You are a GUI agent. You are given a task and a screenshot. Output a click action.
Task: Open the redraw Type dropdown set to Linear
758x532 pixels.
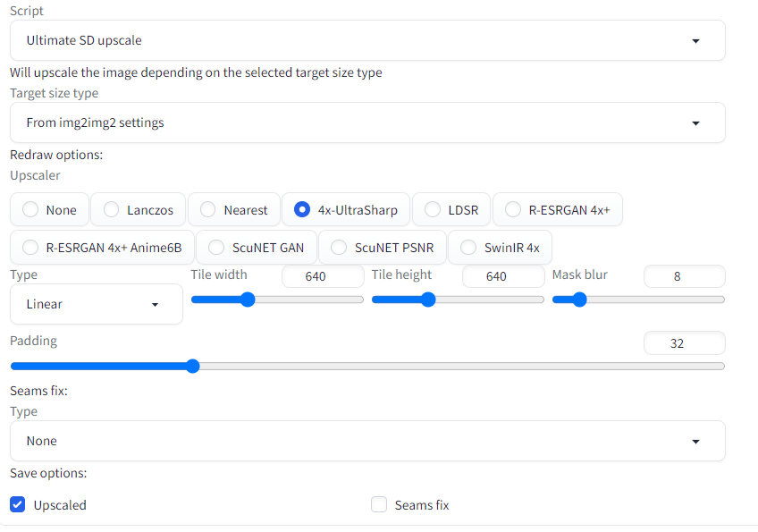coord(97,304)
